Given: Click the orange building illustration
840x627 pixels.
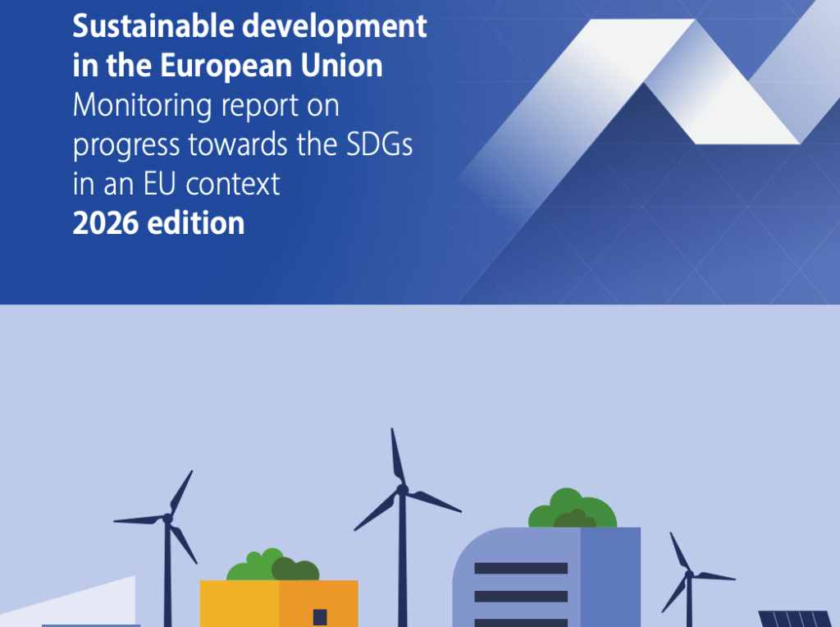Looking at the screenshot, I should (x=279, y=603).
